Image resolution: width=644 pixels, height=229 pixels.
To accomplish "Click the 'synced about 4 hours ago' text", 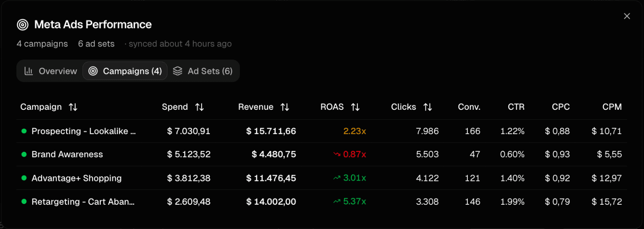I will coord(180,44).
